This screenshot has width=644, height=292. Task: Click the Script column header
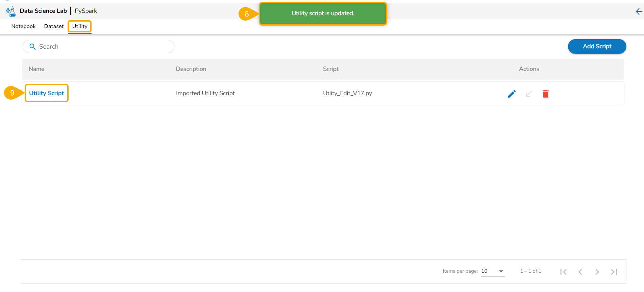point(331,69)
